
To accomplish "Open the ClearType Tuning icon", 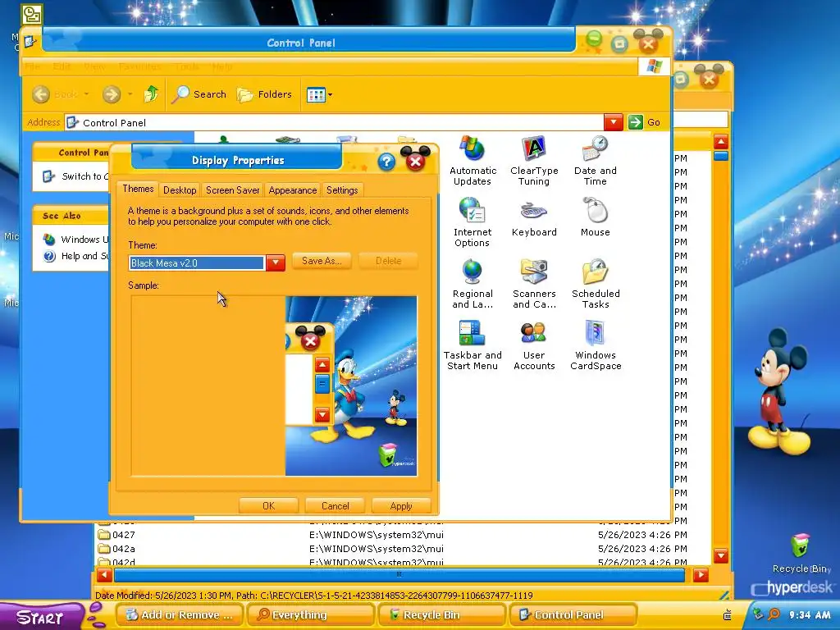I will [534, 160].
